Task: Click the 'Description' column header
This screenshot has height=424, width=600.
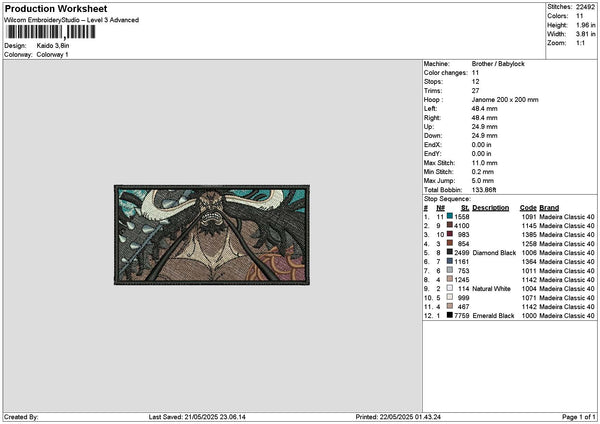Action: [x=491, y=208]
